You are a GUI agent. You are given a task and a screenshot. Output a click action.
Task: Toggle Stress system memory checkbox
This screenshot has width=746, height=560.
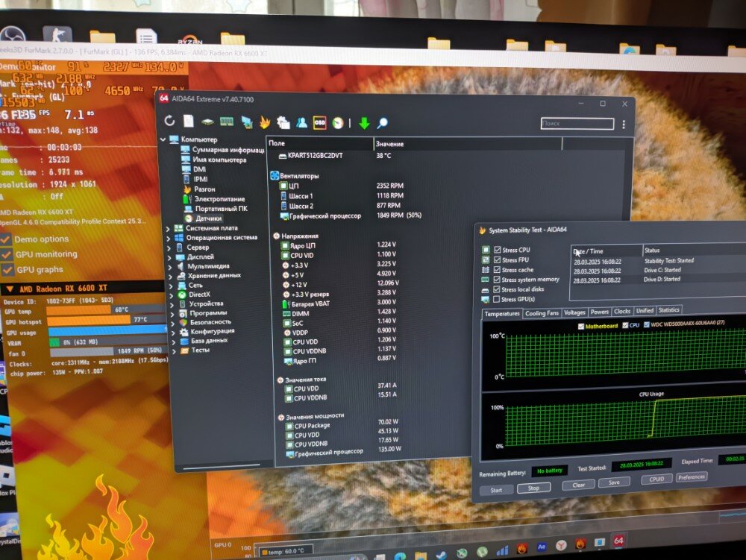click(x=497, y=280)
